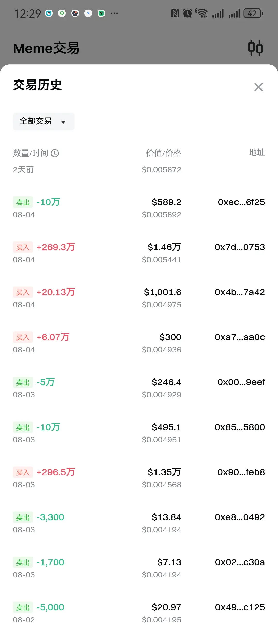Open the 全部交易 filter dropdown
The image size is (278, 644).
[x=44, y=121]
